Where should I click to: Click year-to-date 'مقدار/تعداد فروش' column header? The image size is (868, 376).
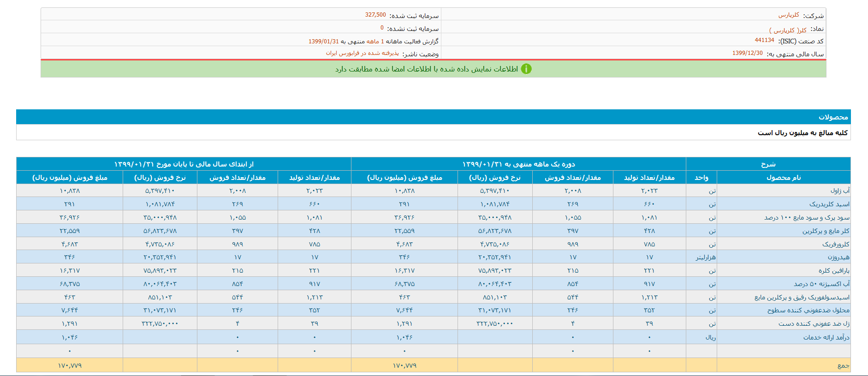click(238, 177)
